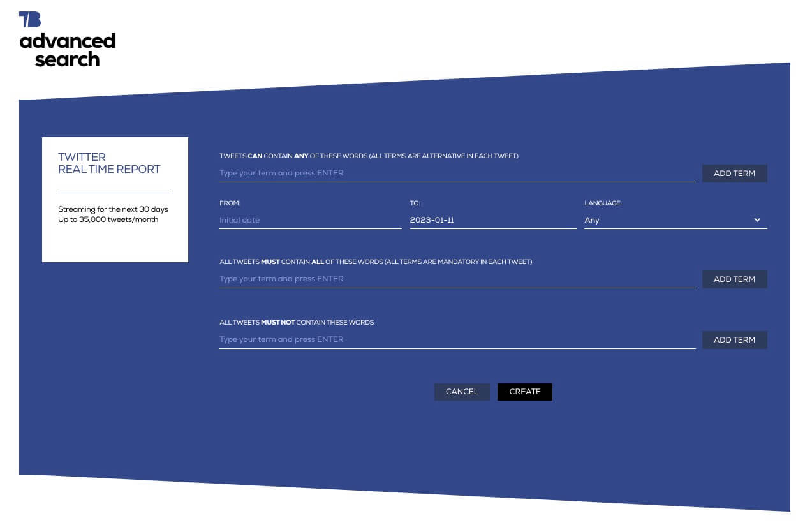The height and width of the screenshot is (532, 812).
Task: Select the Twitter Real Time Report title
Action: [109, 163]
